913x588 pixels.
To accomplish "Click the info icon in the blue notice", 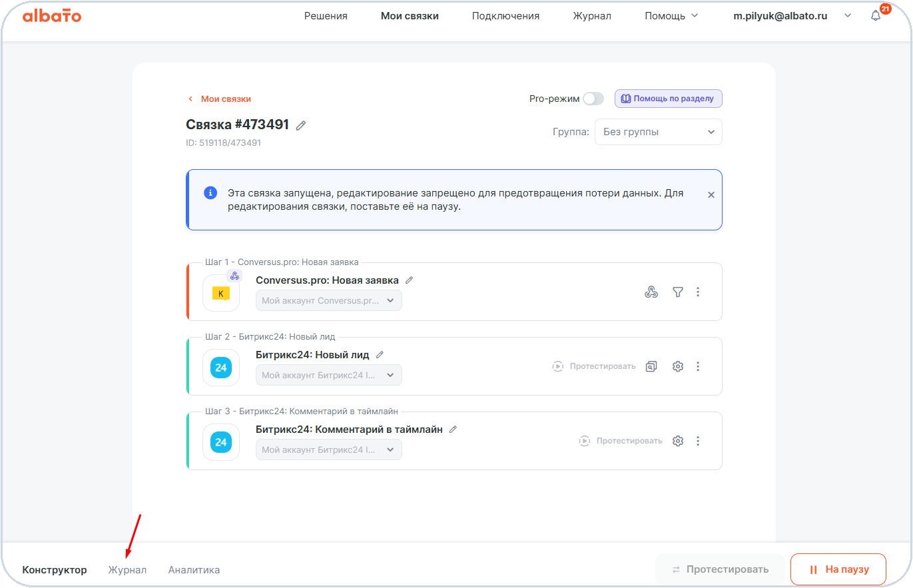I will (x=210, y=193).
